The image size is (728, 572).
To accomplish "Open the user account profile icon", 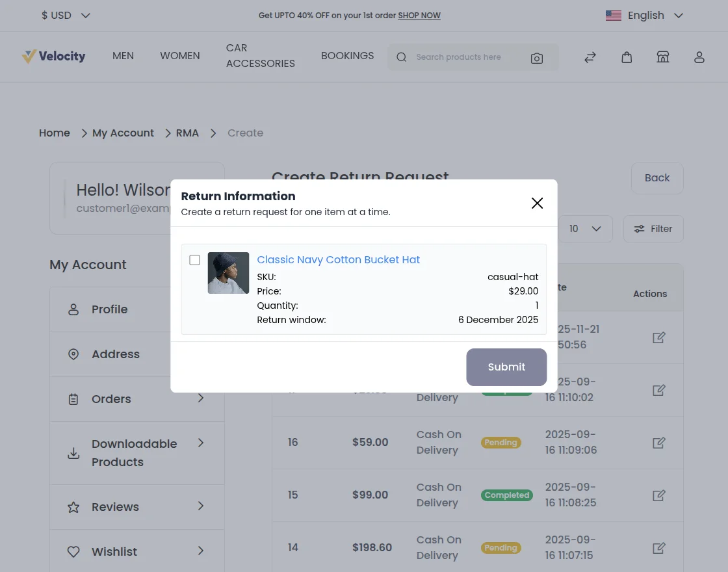I will tap(699, 57).
